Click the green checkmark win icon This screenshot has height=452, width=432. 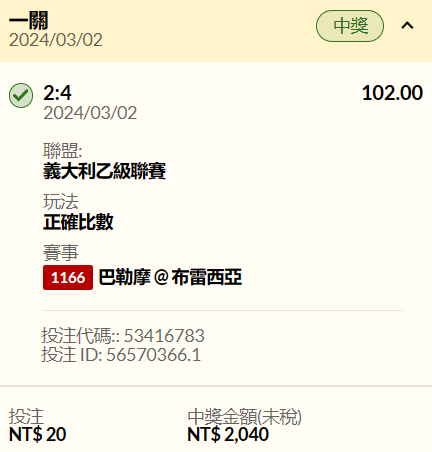(21, 95)
